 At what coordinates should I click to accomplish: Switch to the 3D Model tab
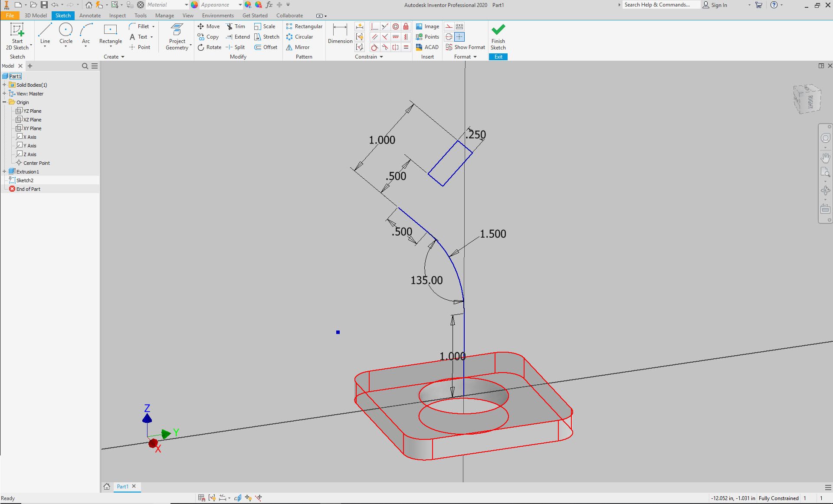[x=35, y=15]
